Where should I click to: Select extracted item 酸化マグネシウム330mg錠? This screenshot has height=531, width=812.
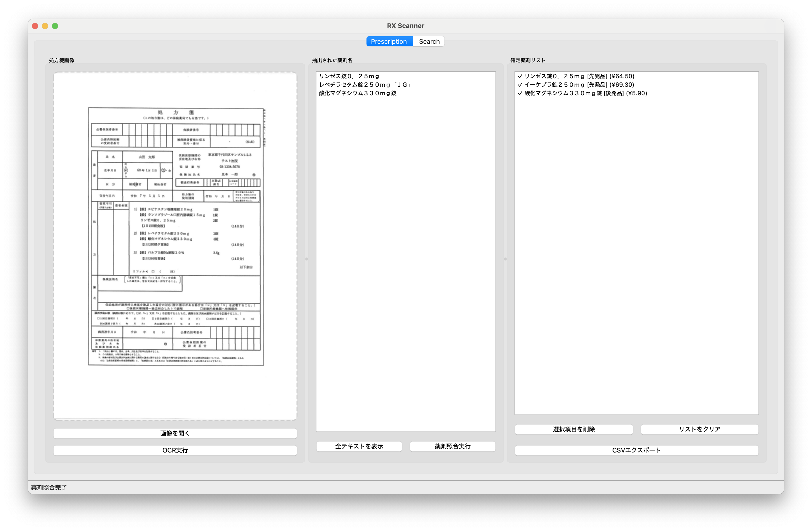357,93
